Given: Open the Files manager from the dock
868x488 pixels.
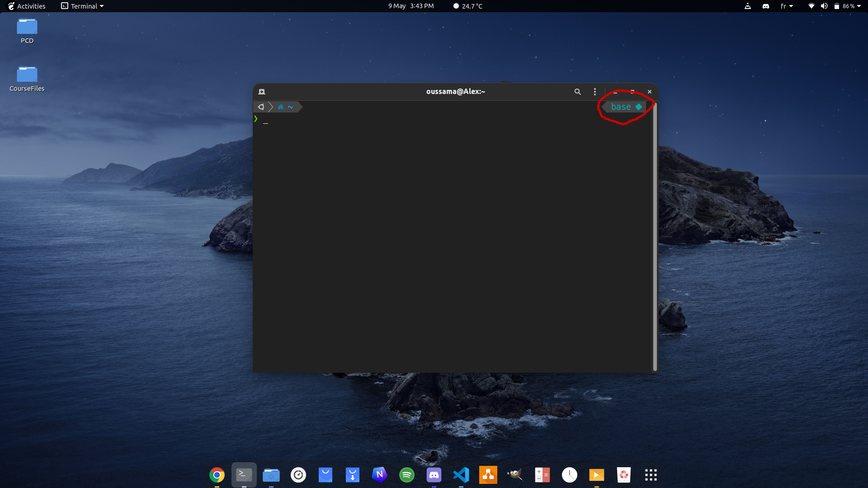Looking at the screenshot, I should (x=271, y=475).
